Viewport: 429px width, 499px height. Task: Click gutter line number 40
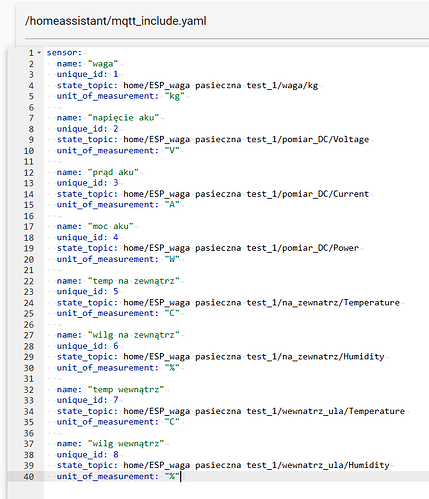[29, 477]
